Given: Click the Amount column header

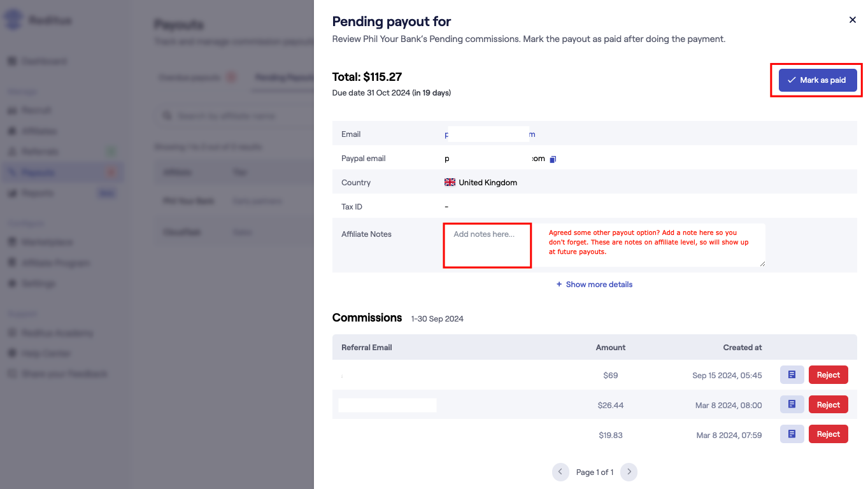Looking at the screenshot, I should tap(611, 348).
